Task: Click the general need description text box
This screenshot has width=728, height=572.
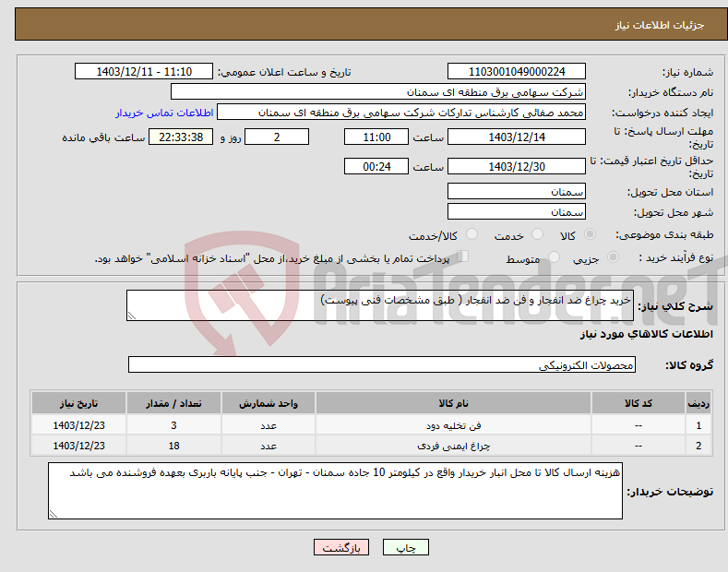Action: 380,305
